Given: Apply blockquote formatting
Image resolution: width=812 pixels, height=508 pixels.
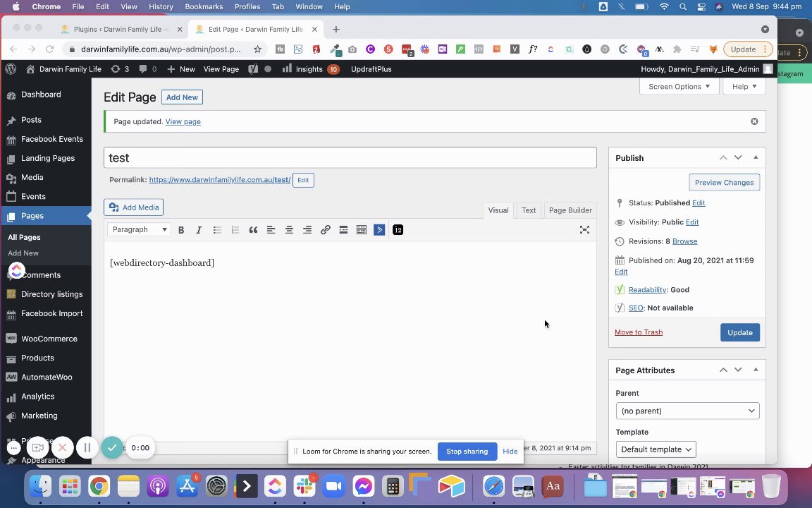Looking at the screenshot, I should pos(253,229).
